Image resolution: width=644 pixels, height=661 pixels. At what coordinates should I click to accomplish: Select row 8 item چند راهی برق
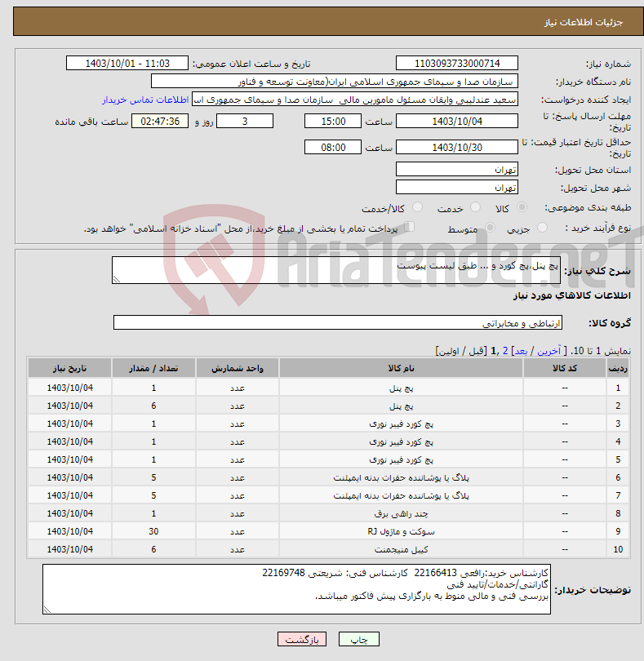(401, 513)
